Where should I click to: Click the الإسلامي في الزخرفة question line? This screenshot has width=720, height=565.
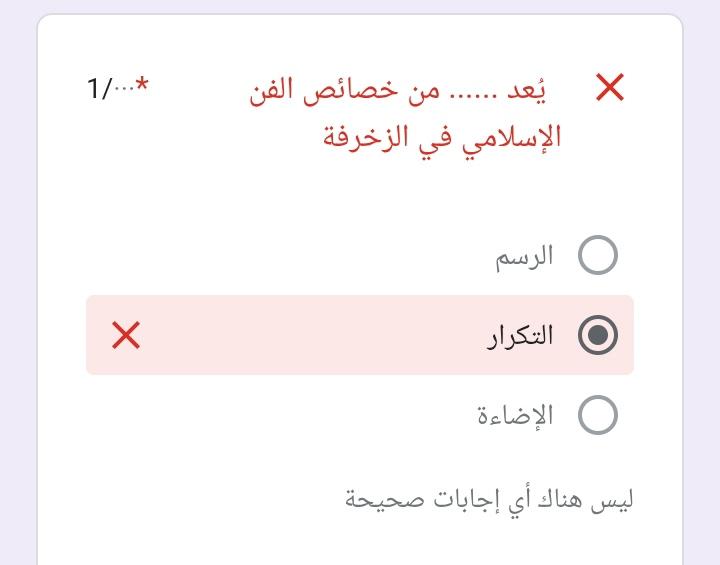pos(441,136)
